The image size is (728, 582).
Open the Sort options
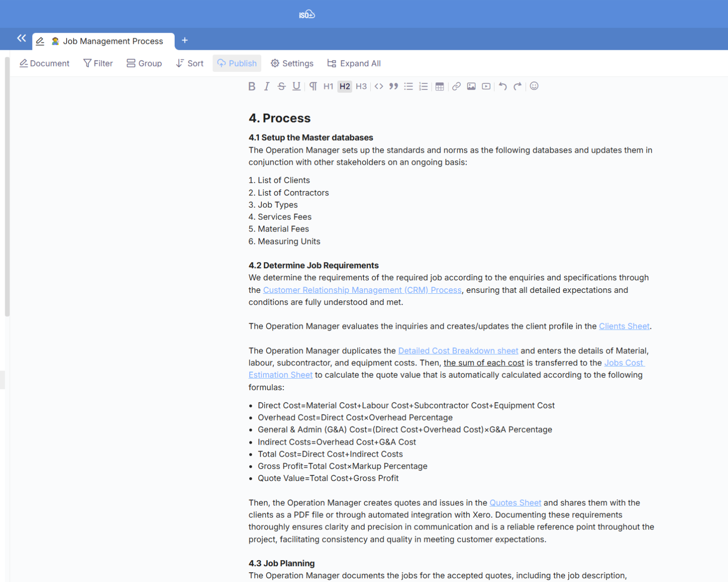[190, 63]
